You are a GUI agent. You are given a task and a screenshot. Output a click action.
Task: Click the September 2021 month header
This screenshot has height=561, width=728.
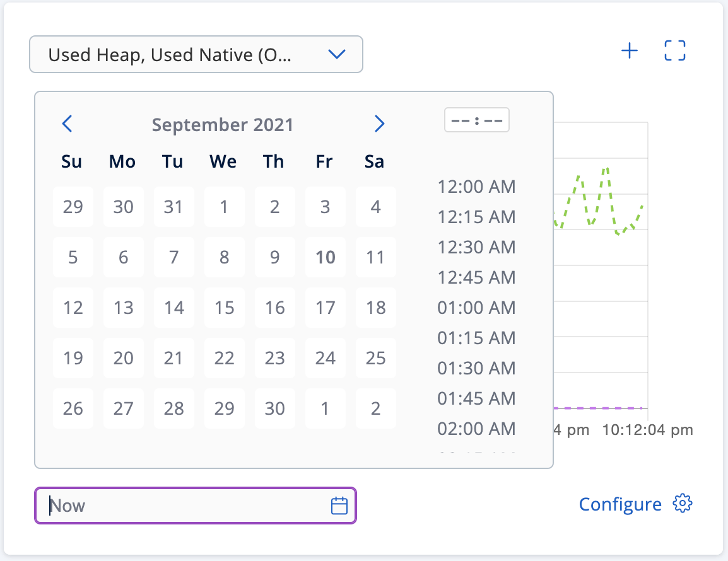click(x=223, y=124)
